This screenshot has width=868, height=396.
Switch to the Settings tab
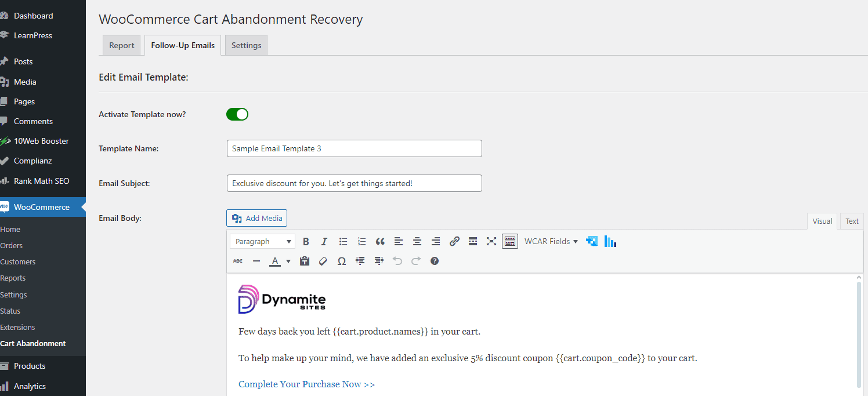246,45
